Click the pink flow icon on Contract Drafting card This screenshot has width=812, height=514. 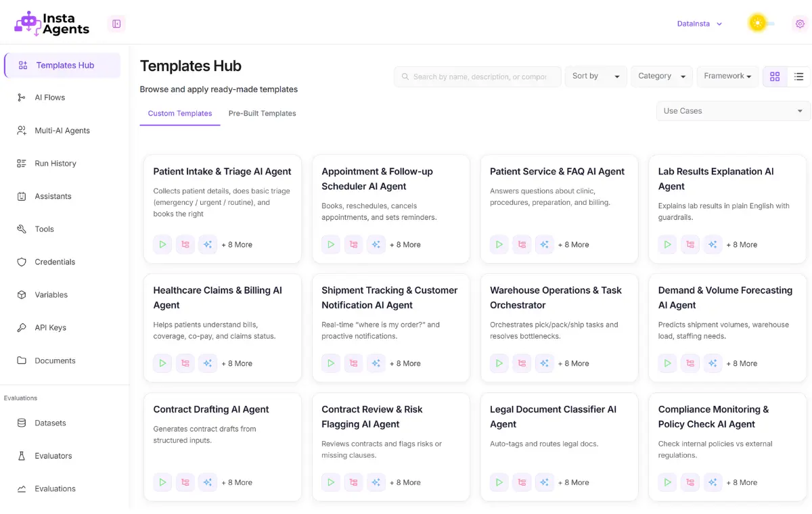pos(185,483)
